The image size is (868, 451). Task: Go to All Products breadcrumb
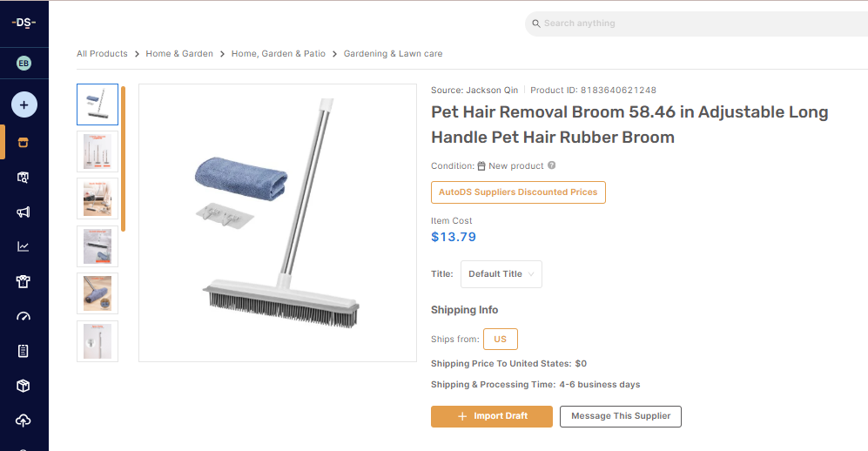(102, 54)
